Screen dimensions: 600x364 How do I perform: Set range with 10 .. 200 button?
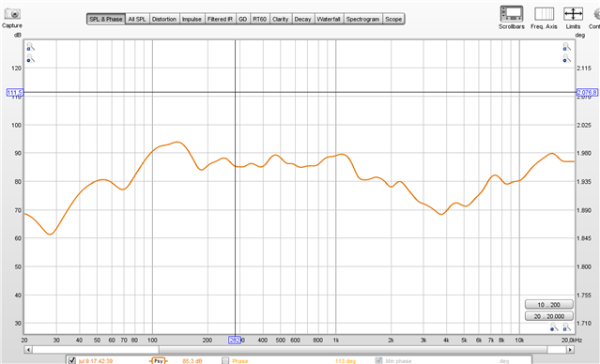click(x=548, y=304)
